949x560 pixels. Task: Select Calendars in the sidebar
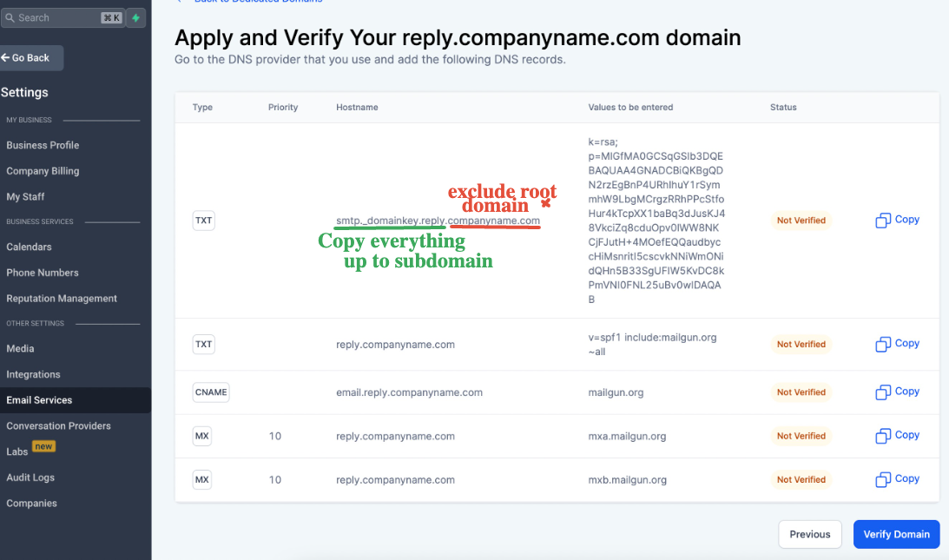29,247
